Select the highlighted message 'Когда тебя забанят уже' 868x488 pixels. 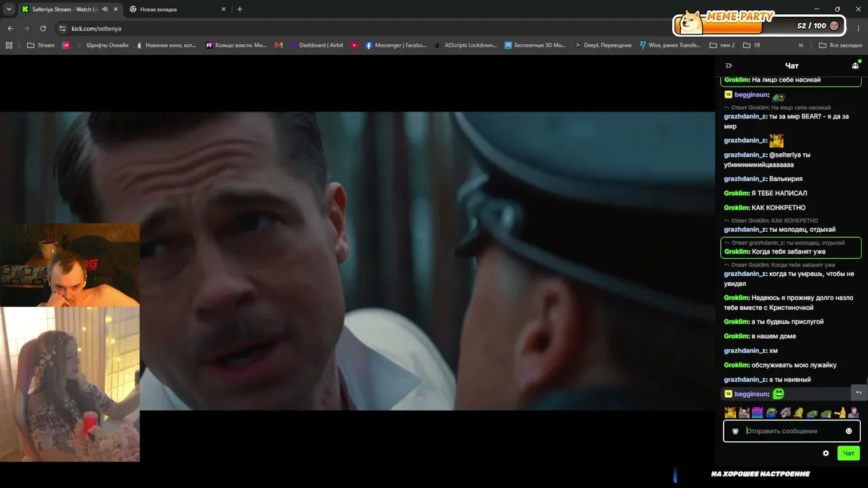pos(791,247)
